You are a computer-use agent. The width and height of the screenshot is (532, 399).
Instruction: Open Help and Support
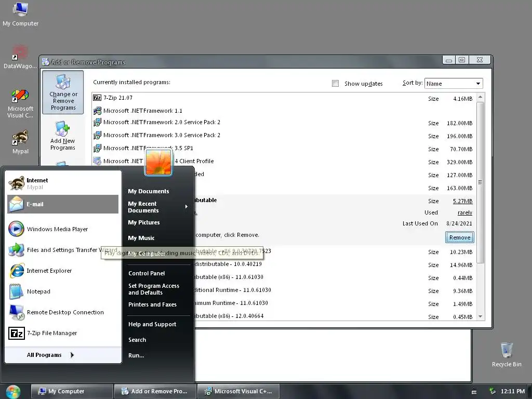coord(152,324)
